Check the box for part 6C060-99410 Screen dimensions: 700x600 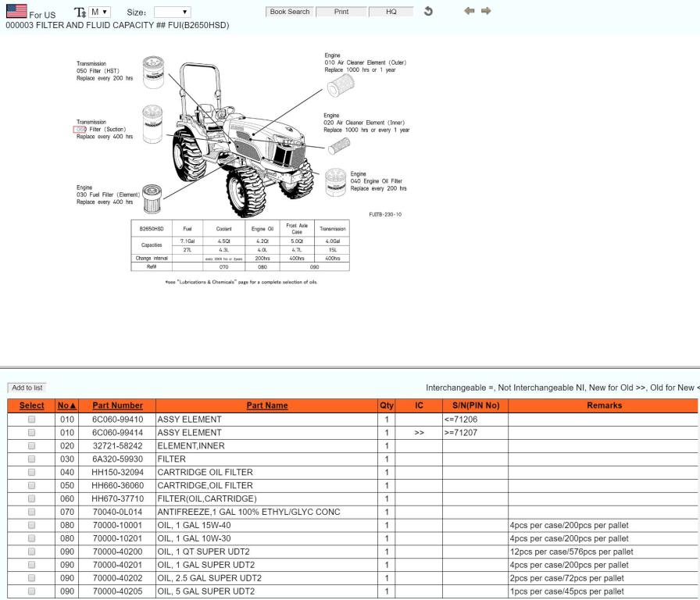coord(32,420)
